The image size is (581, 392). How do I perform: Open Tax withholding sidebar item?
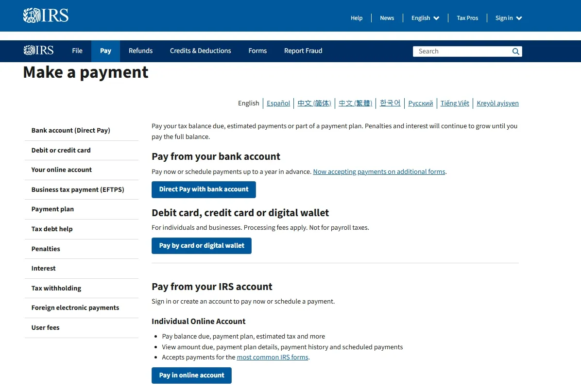(x=82, y=288)
